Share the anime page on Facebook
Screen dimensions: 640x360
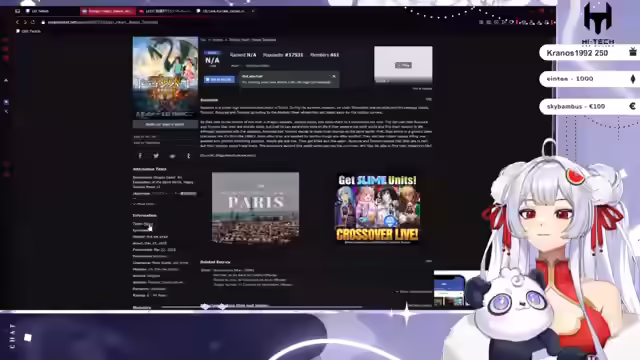click(140, 156)
